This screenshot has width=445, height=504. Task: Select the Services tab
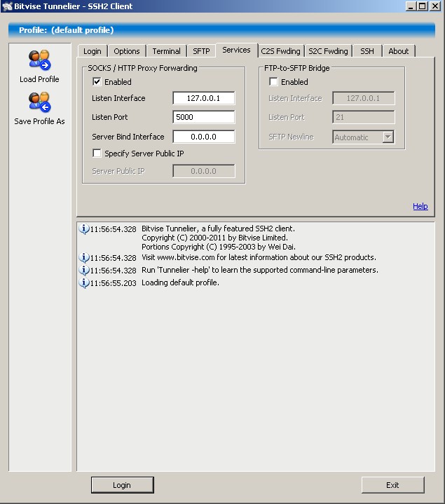[x=236, y=50]
